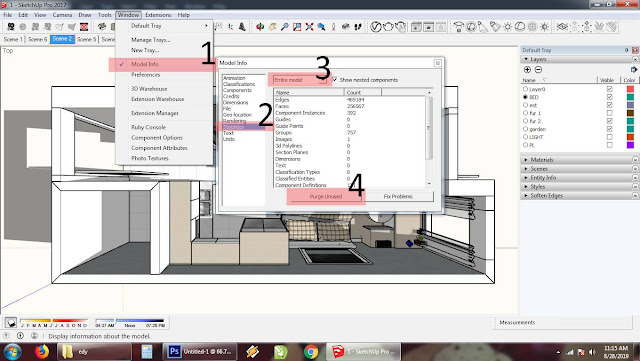Select Units in Model Info list
Screen dimensions: 640x361
[229, 139]
